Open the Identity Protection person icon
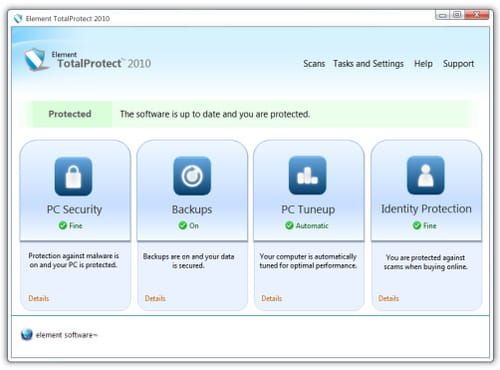500x370 pixels. coord(426,175)
